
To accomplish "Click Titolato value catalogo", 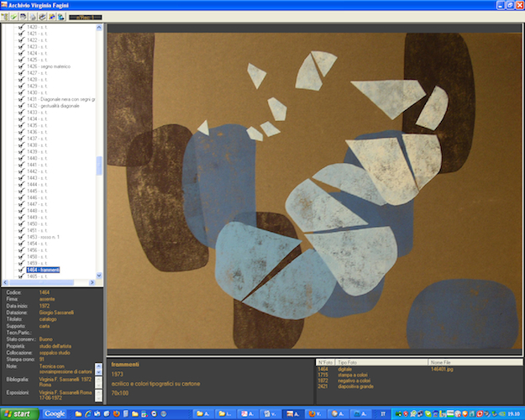I will click(48, 319).
